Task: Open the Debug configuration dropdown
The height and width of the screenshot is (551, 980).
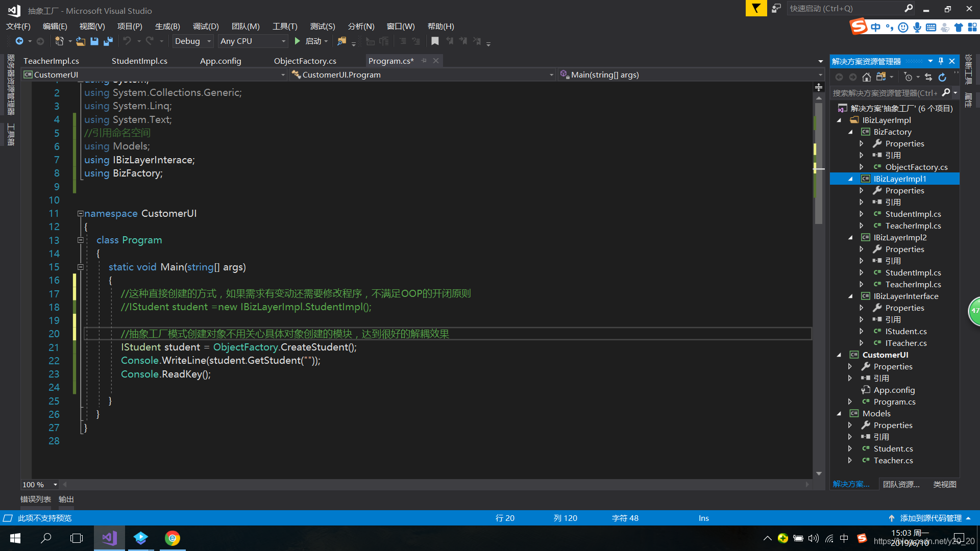Action: (x=192, y=41)
